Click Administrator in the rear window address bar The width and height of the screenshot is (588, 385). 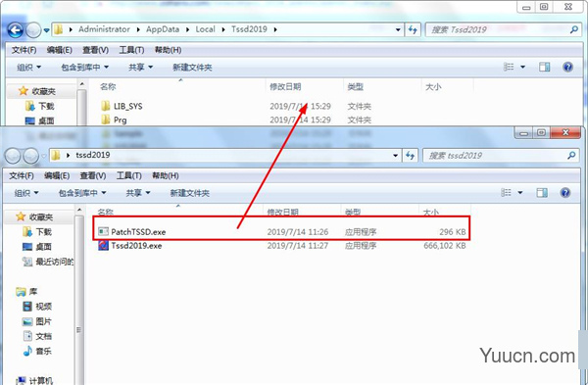tap(104, 29)
